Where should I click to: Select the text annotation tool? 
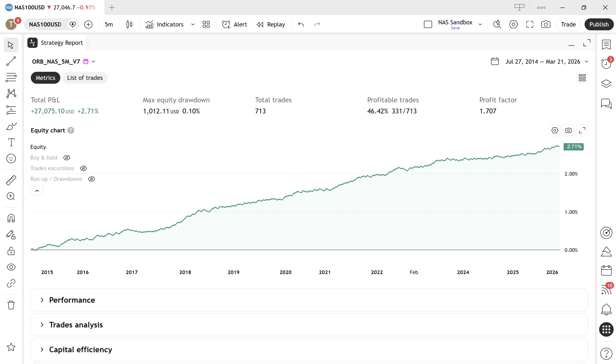click(x=11, y=142)
